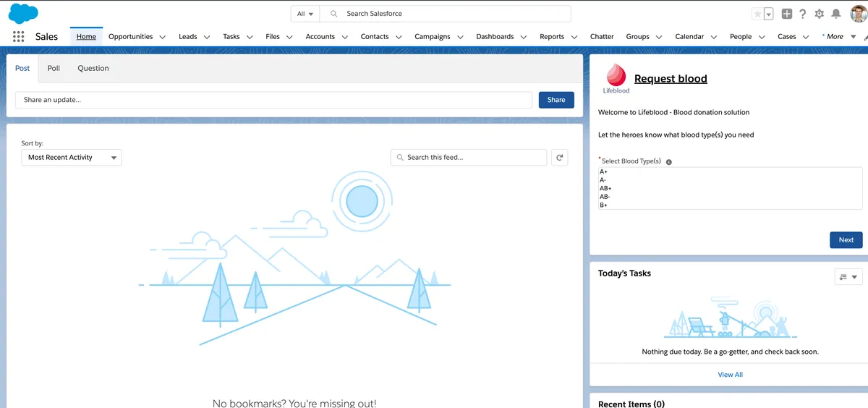
Task: Open the Most Recent Activity sort dropdown
Action: [x=72, y=157]
